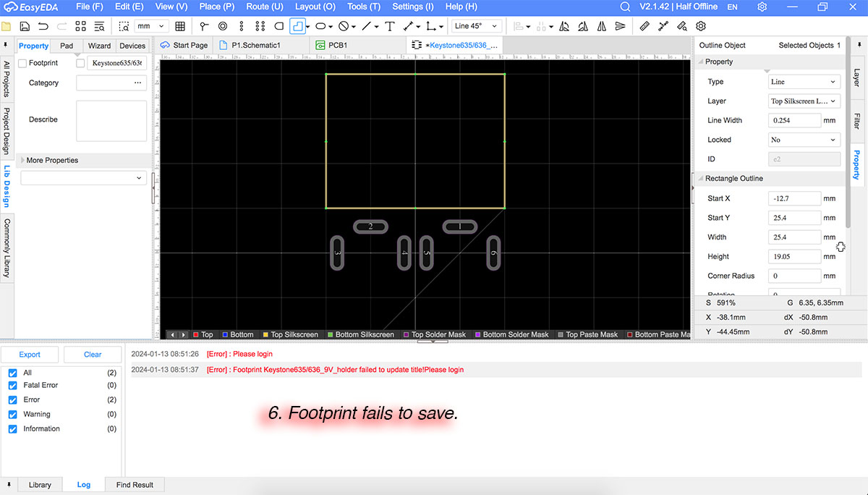Viewport: 868px width, 495px height.
Task: Open the align tools dropdown arrow
Action: (x=528, y=27)
